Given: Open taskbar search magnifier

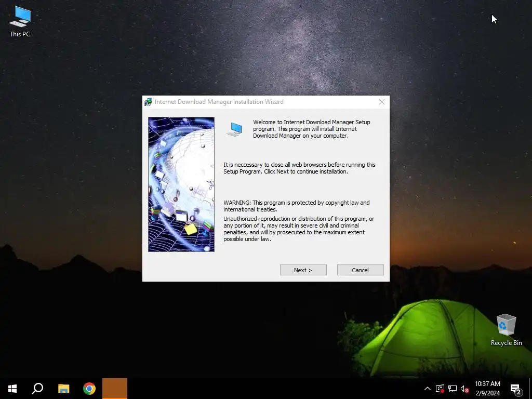Looking at the screenshot, I should click(37, 389).
